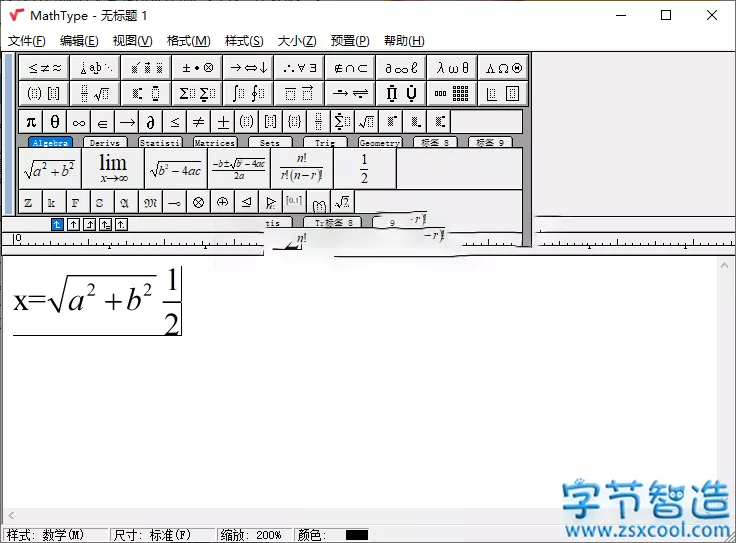Switch to the Algebra tab
This screenshot has height=543, width=736.
click(x=50, y=143)
